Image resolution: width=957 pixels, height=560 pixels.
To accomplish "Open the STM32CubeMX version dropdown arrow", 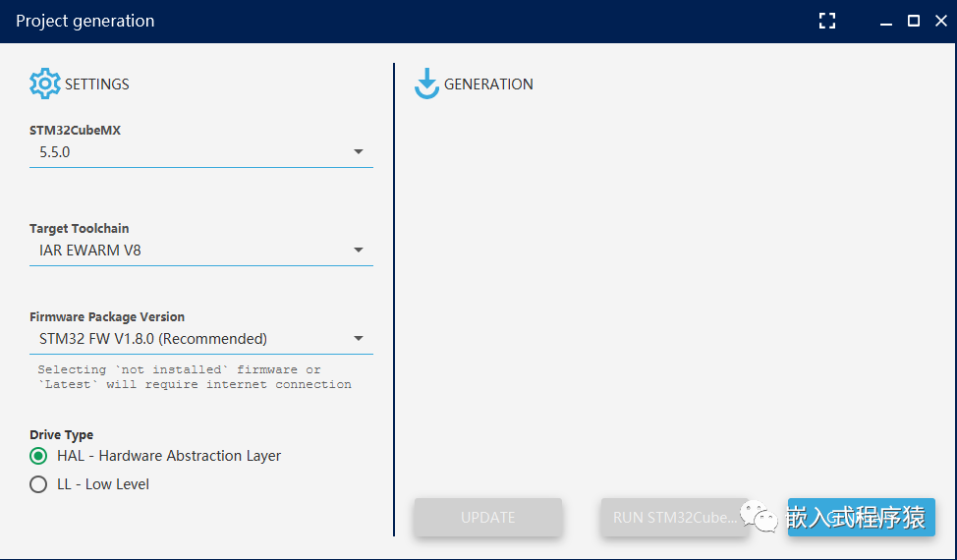I will (359, 152).
